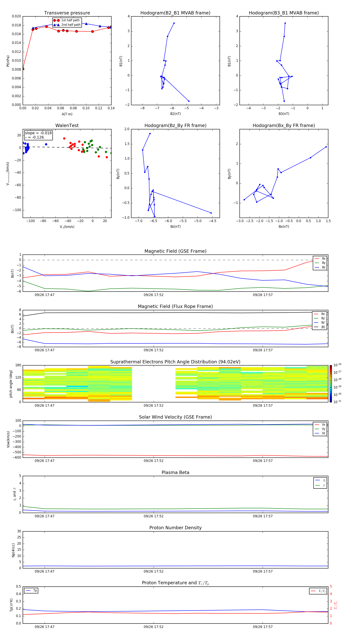Click 'Magnetic Field (GSE Frame)' title
The image size is (351, 644).
(175, 251)
